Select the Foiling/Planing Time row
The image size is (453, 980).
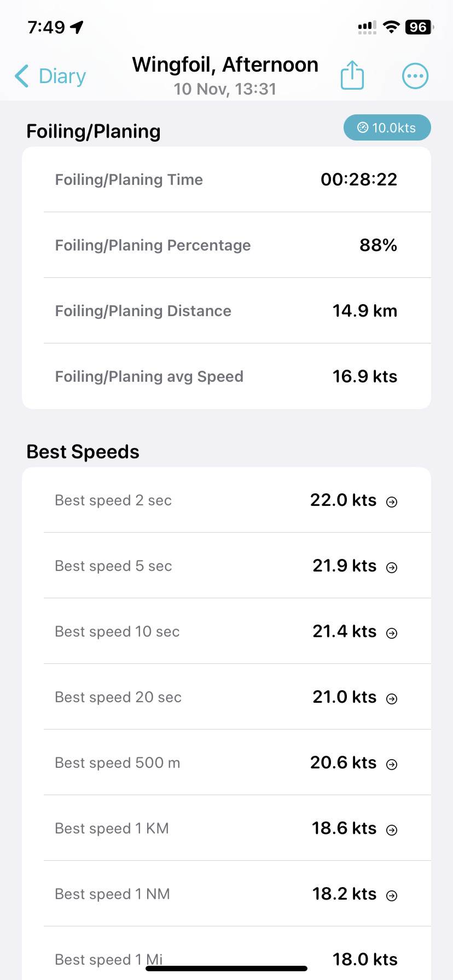[226, 179]
